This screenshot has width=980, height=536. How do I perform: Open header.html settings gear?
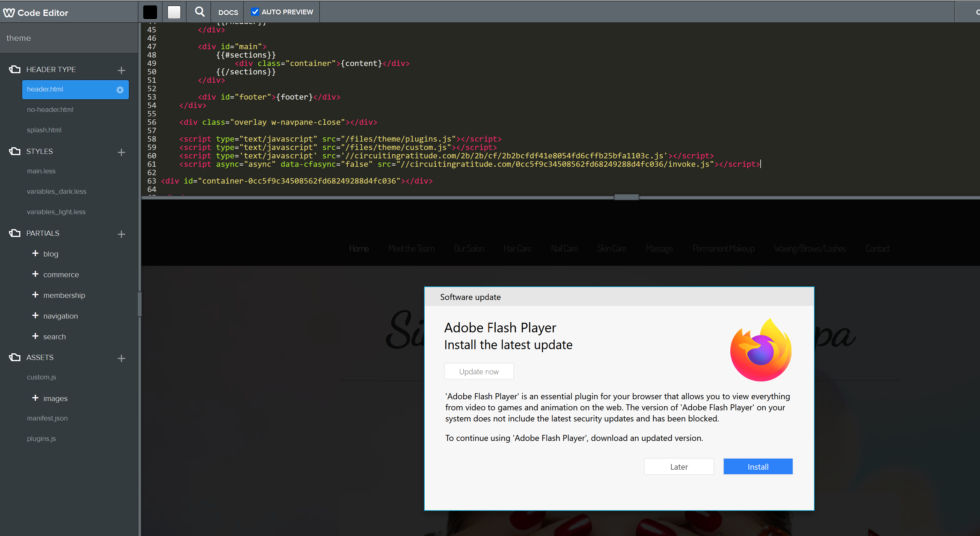coord(120,90)
